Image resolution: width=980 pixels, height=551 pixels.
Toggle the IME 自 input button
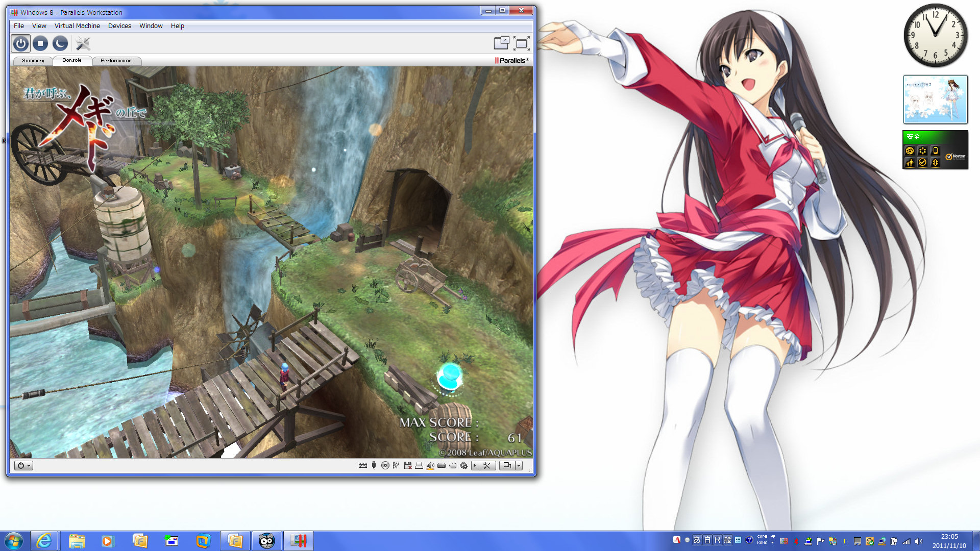707,540
